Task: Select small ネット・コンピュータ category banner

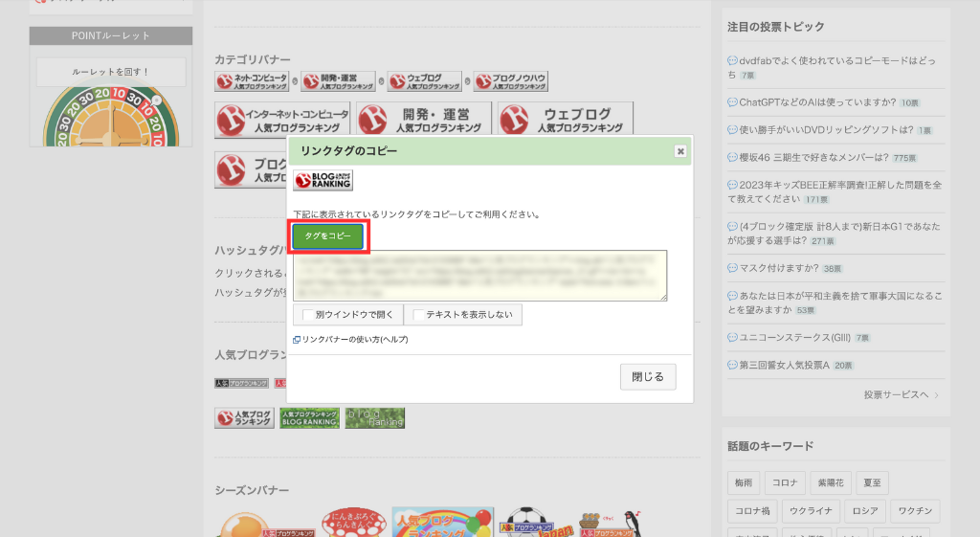Action: 252,81
